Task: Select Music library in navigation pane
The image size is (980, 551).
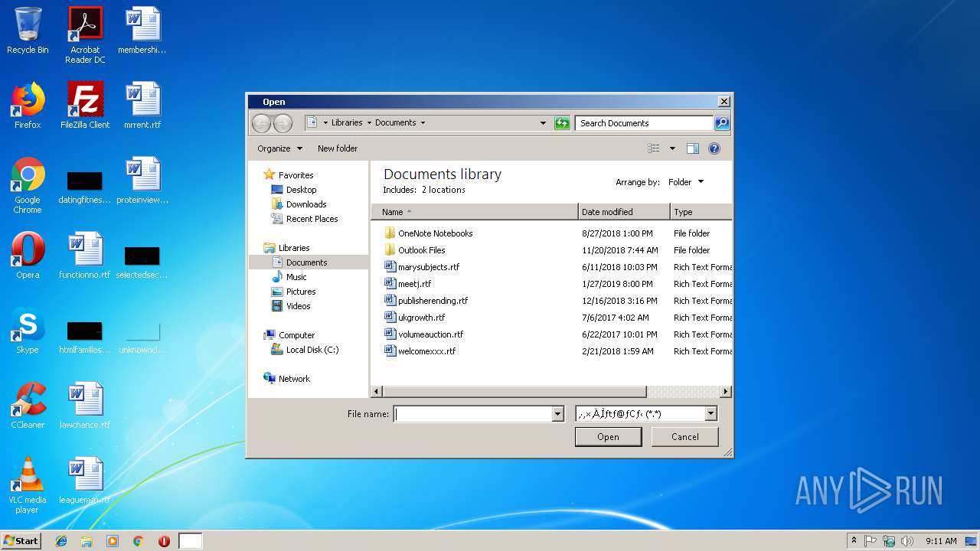Action: pos(296,277)
